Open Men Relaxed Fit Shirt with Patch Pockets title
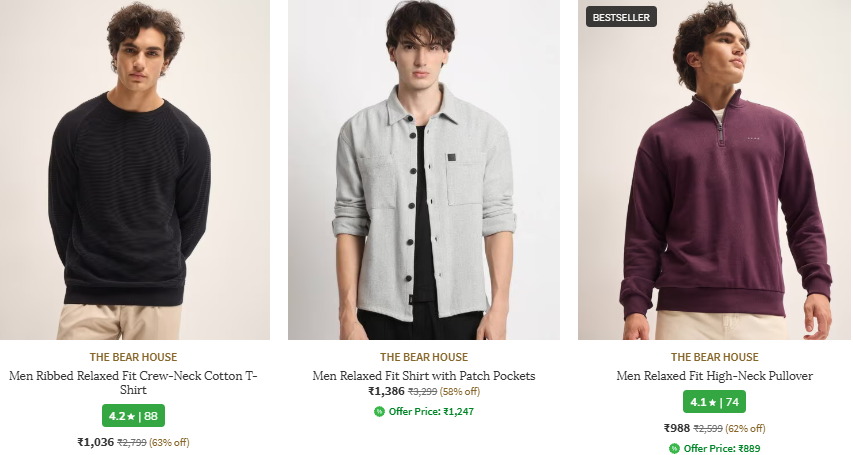The height and width of the screenshot is (455, 853). pyautogui.click(x=424, y=376)
